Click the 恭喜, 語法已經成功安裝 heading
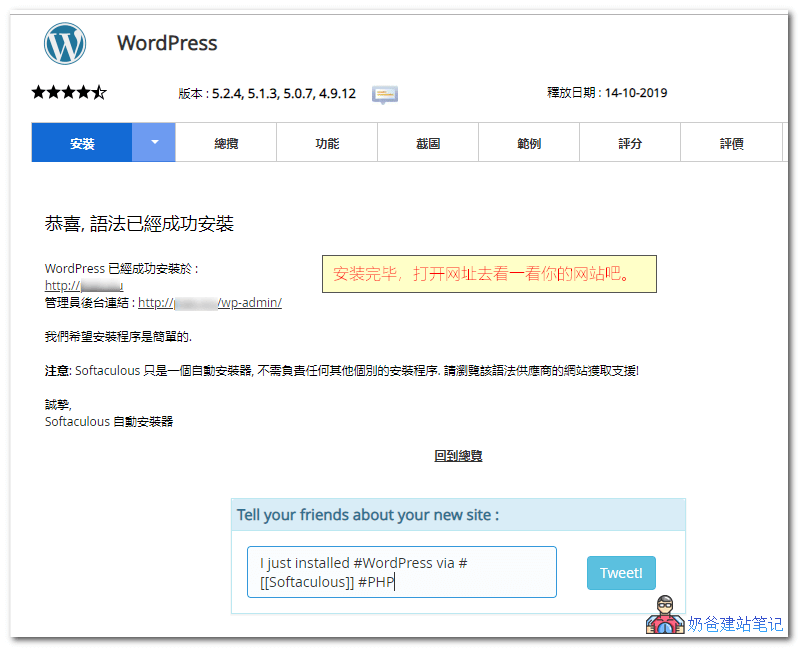The width and height of the screenshot is (799, 648). (139, 224)
